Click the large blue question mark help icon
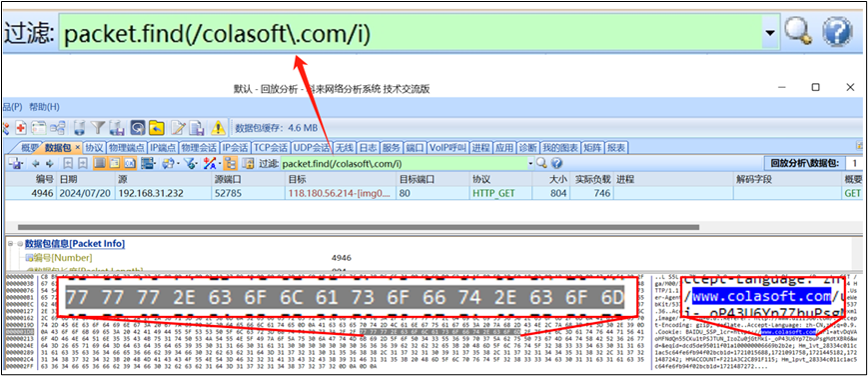Screen dimensions: 868x376 click(837, 33)
